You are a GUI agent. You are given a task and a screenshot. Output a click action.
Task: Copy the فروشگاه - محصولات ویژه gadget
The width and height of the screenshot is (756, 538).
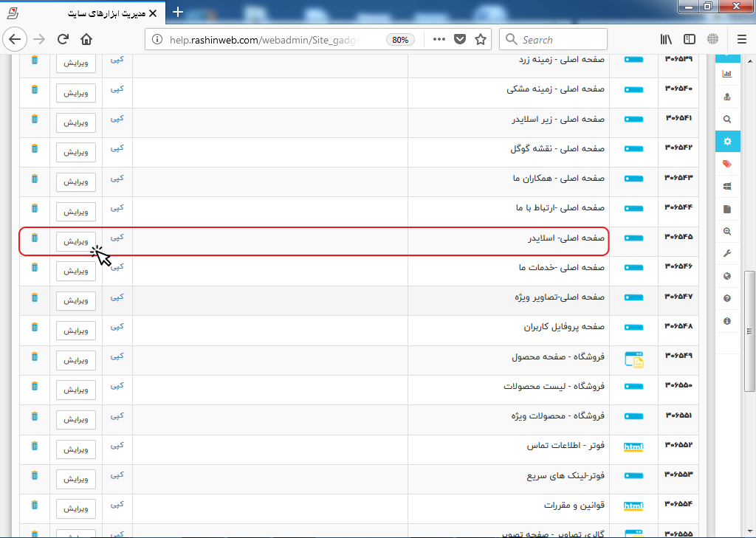[117, 416]
